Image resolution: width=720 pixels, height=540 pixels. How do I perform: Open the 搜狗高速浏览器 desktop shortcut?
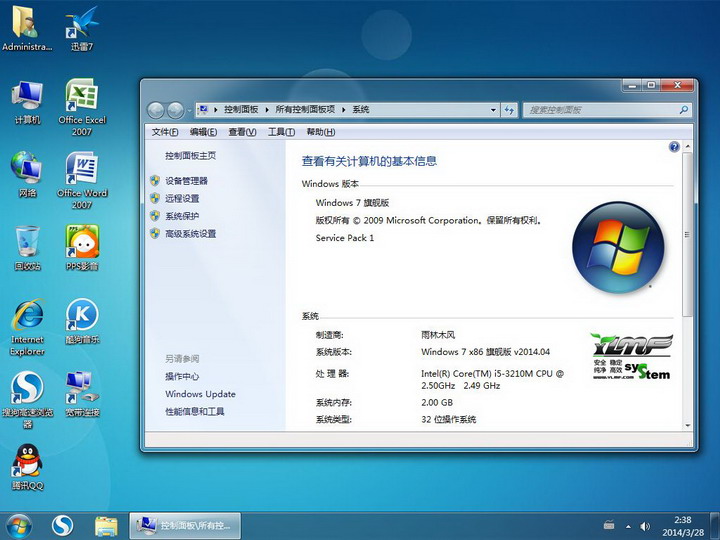27,399
